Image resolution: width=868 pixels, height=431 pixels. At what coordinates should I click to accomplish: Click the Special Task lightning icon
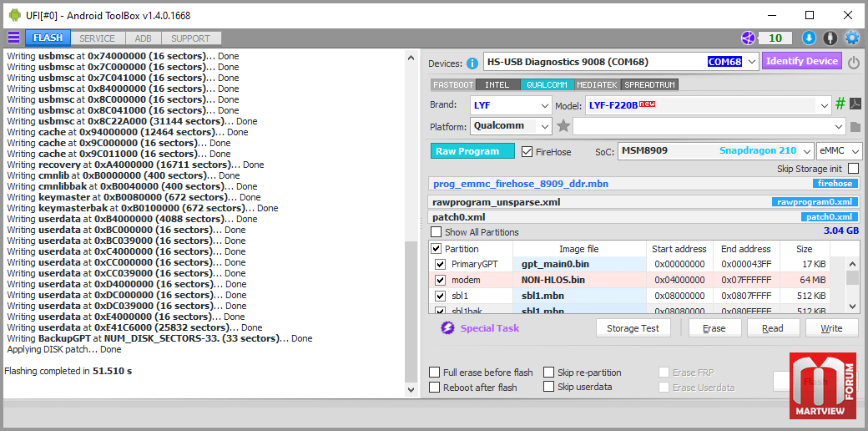pyautogui.click(x=447, y=328)
